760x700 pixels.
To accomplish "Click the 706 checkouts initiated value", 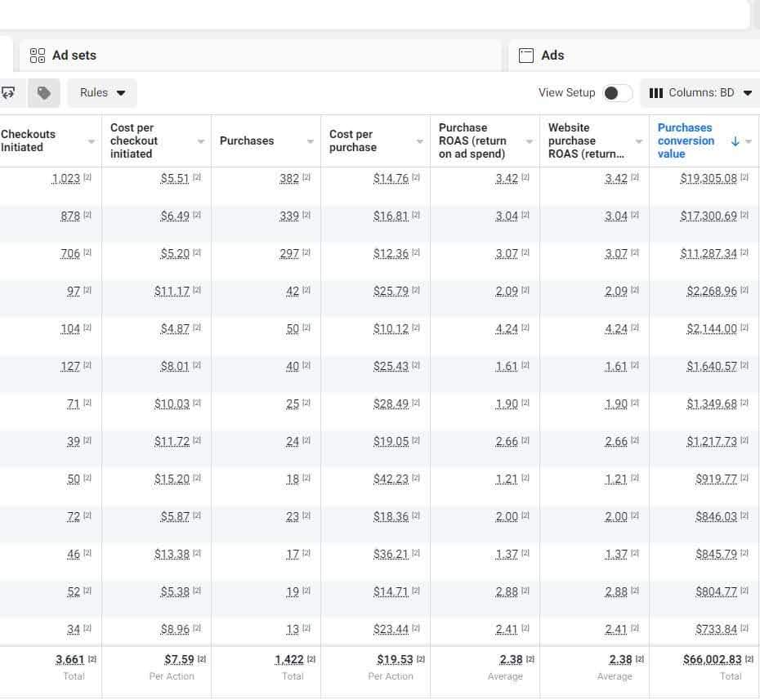I will click(x=70, y=254).
